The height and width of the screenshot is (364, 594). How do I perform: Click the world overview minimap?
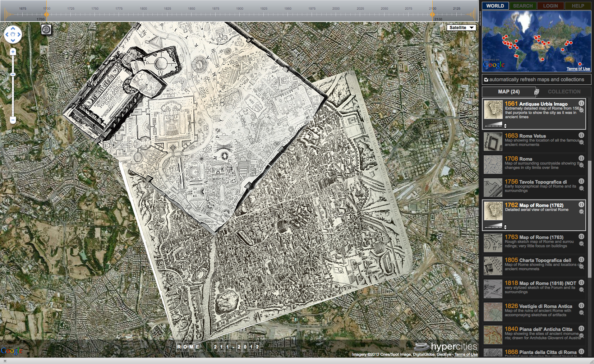pyautogui.click(x=537, y=41)
